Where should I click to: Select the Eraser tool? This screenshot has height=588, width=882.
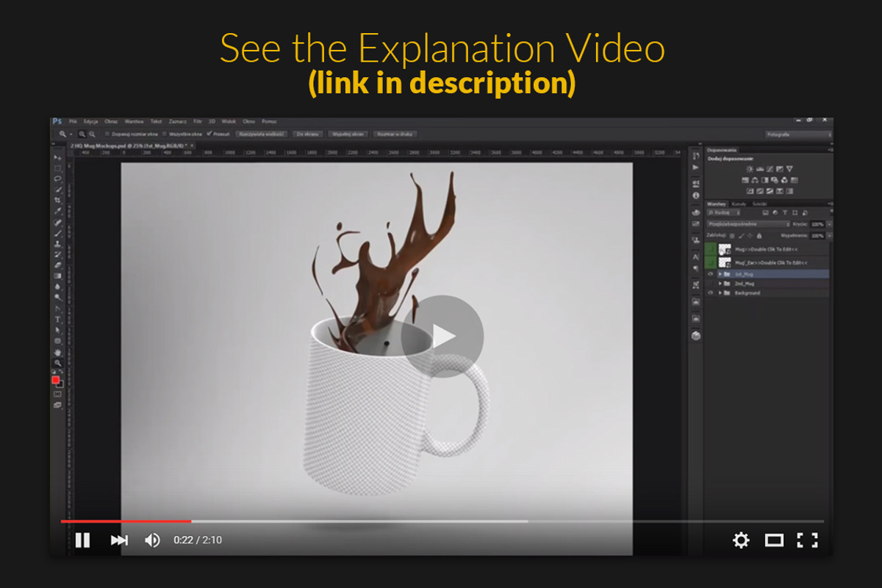57,265
